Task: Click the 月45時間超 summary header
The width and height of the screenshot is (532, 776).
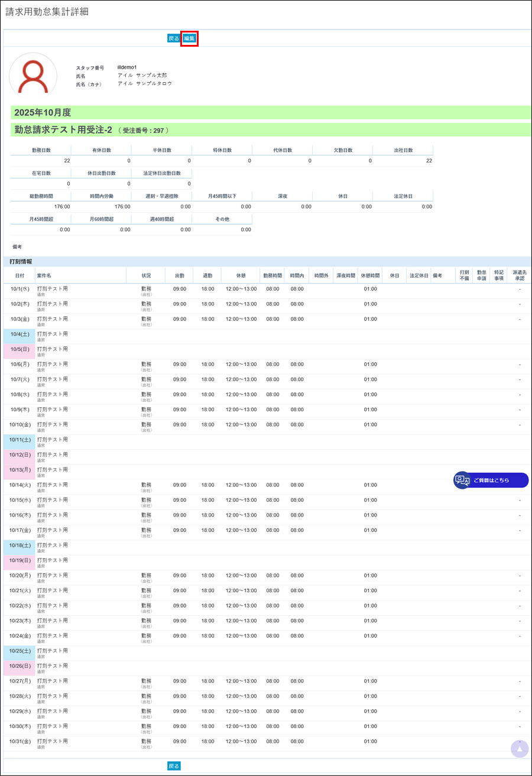Action: tap(41, 219)
